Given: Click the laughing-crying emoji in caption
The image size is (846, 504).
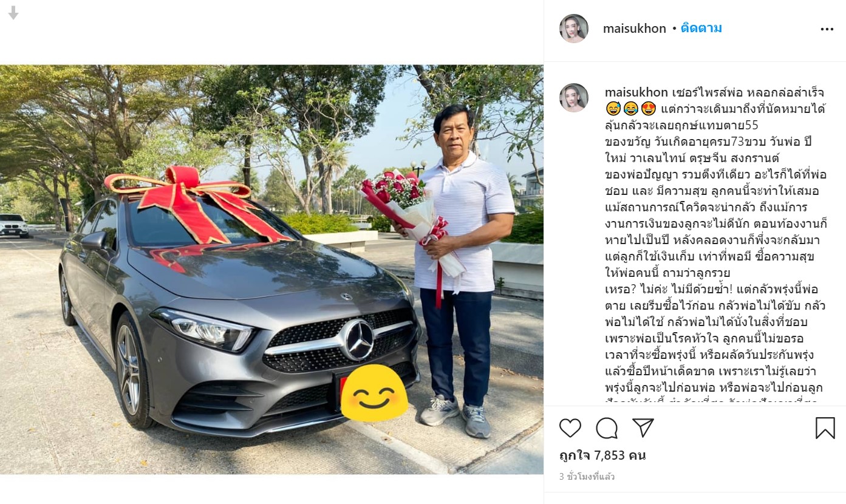Looking at the screenshot, I should [x=630, y=109].
